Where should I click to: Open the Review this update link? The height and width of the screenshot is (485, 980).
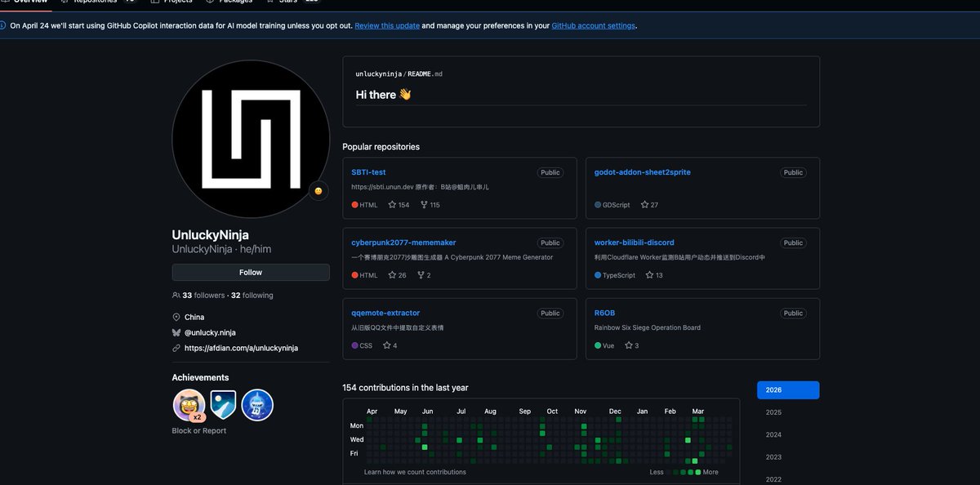(x=387, y=25)
